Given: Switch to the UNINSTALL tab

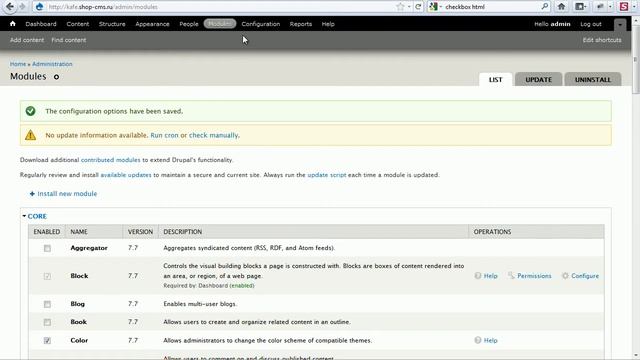Looking at the screenshot, I should 593,80.
